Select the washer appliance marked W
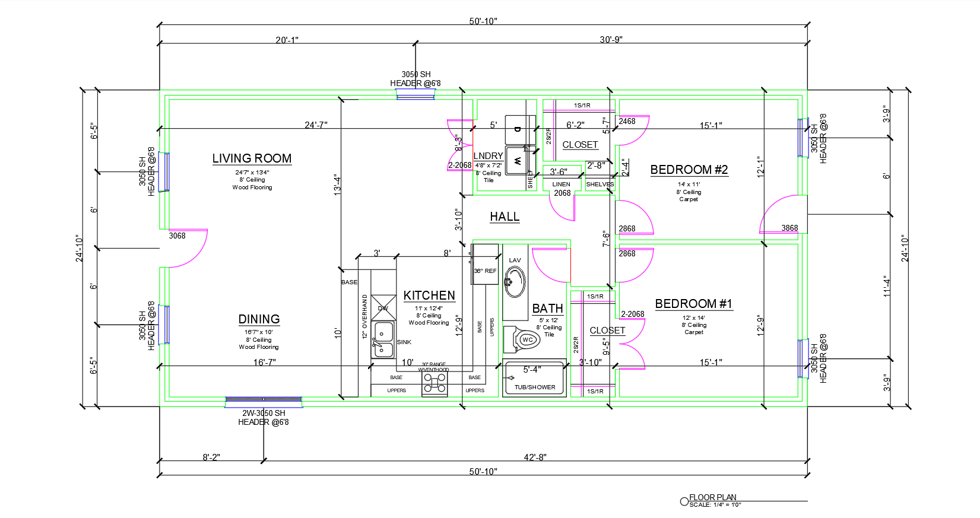This screenshot has width=980, height=518. (x=520, y=160)
